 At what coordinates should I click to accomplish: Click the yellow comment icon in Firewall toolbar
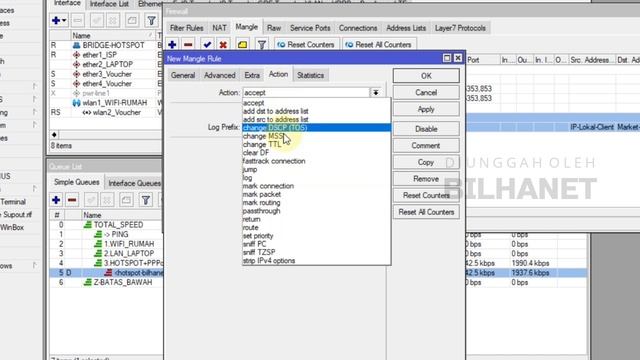tap(242, 44)
